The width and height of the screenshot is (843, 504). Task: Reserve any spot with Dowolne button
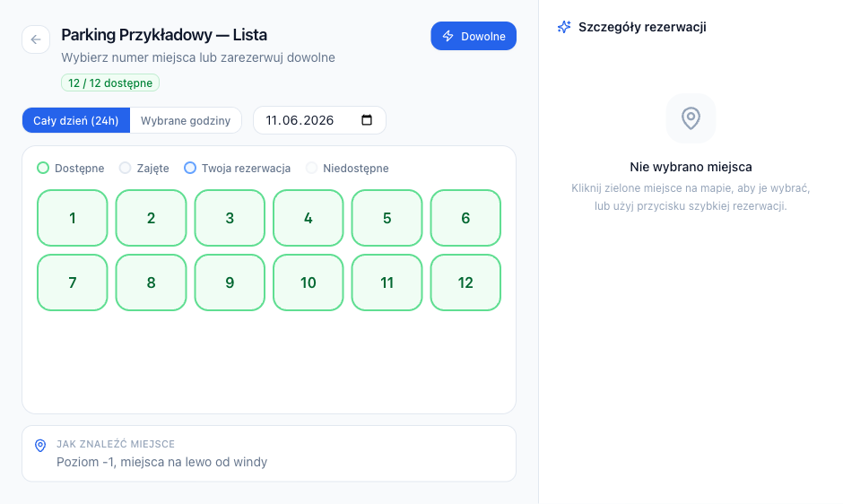(474, 36)
